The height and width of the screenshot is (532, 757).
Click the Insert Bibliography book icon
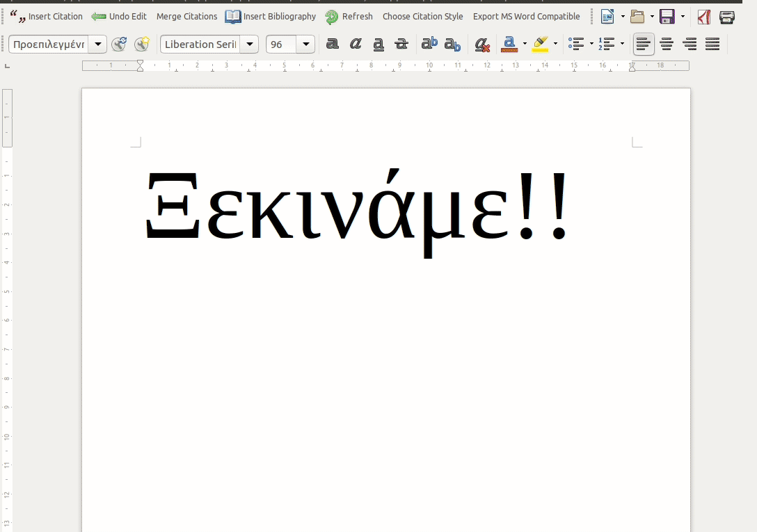coord(232,17)
